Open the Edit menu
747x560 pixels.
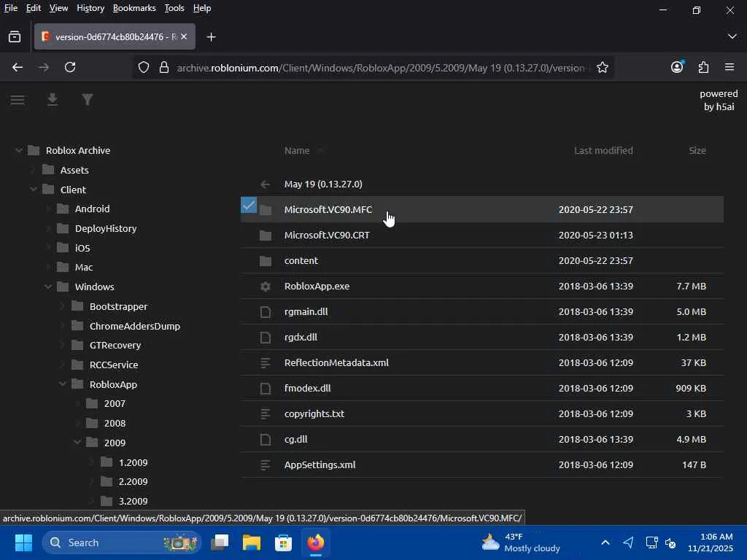pos(33,8)
